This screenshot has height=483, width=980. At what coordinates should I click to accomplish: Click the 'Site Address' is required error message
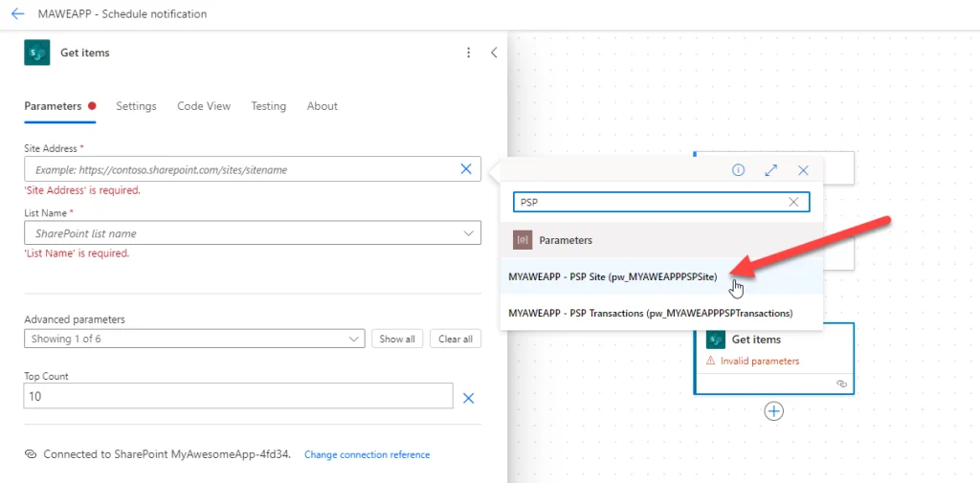(x=82, y=190)
